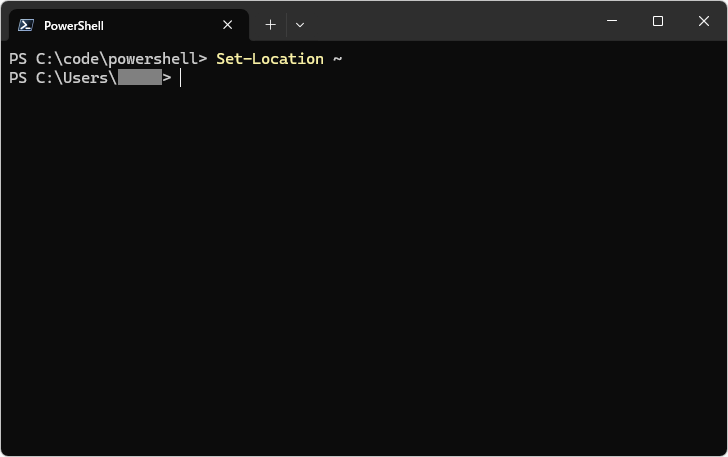
Task: Minimize the terminal window
Action: (x=612, y=22)
